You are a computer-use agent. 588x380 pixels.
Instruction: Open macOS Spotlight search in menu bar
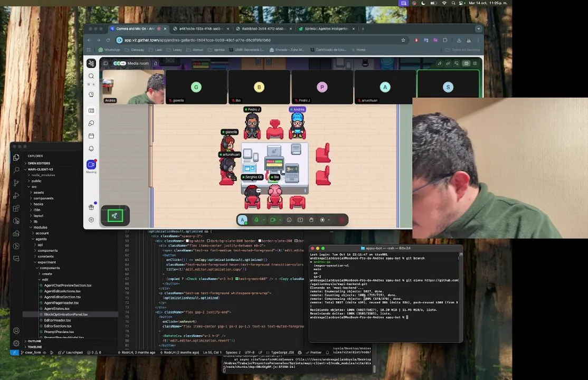tap(453, 3)
